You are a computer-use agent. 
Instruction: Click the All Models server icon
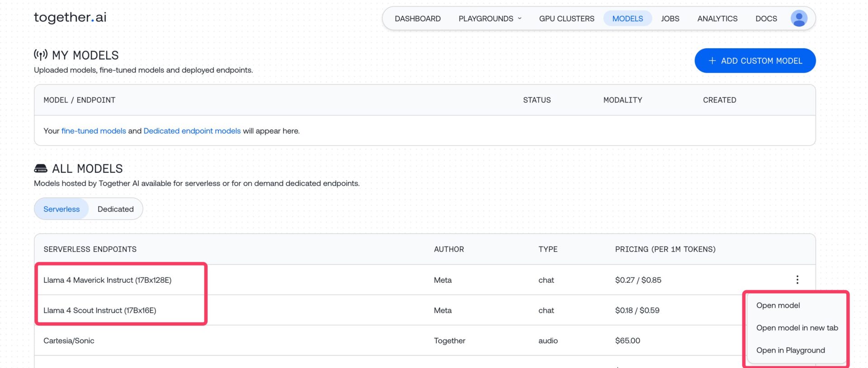pyautogui.click(x=41, y=168)
